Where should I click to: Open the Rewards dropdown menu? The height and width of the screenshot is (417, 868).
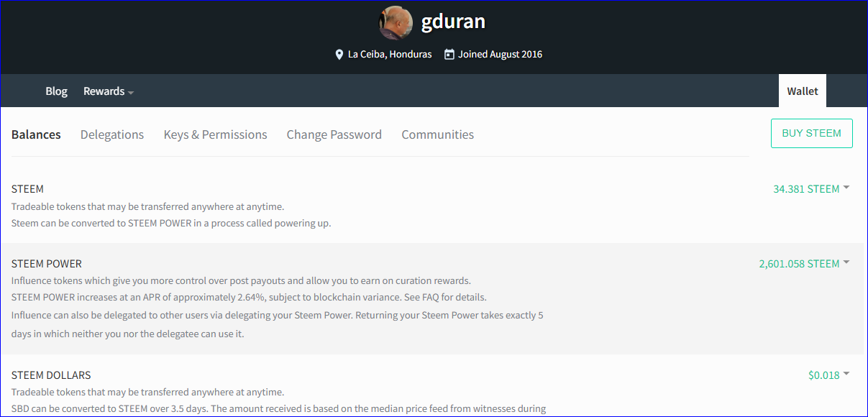coord(109,91)
